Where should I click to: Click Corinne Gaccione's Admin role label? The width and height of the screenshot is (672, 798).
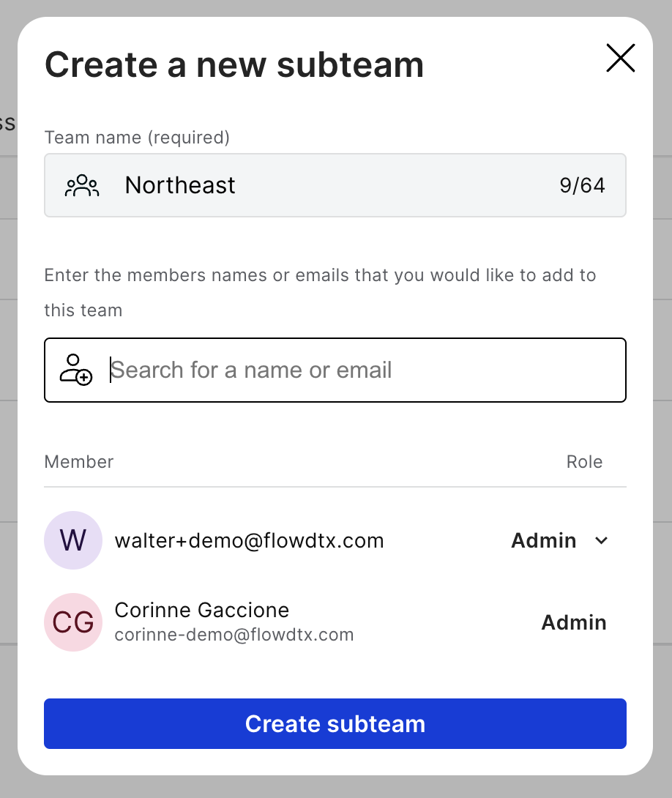[x=574, y=622]
